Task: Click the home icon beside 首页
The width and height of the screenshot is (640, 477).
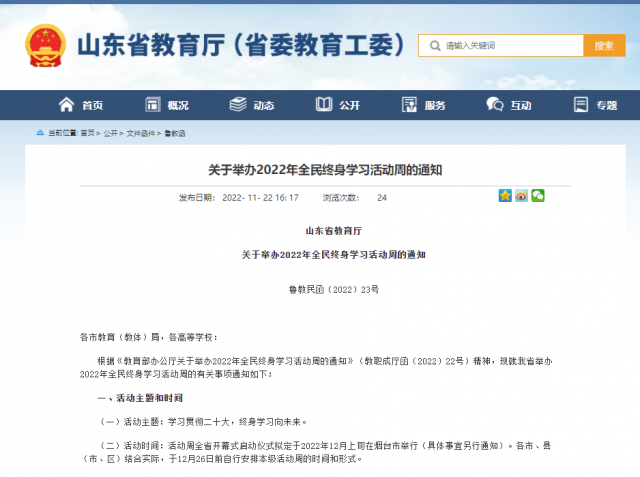Action: 67,105
